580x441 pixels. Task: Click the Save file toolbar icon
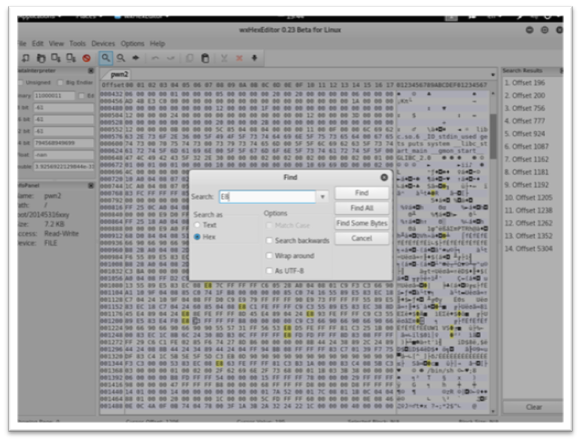(x=56, y=58)
